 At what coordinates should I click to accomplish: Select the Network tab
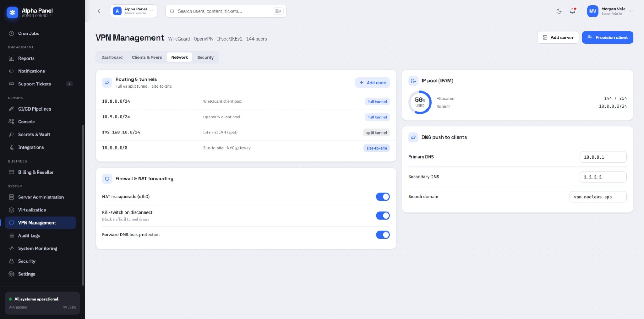[x=179, y=57]
